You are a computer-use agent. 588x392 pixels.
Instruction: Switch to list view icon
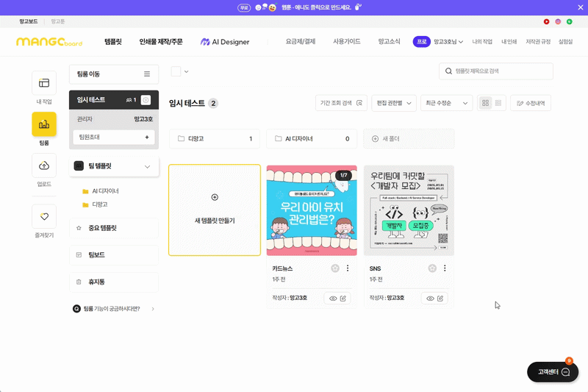coord(498,103)
